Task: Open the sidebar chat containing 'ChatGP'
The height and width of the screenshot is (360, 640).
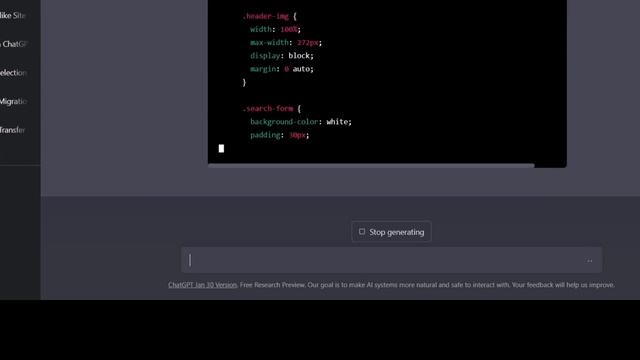Action: pos(13,44)
